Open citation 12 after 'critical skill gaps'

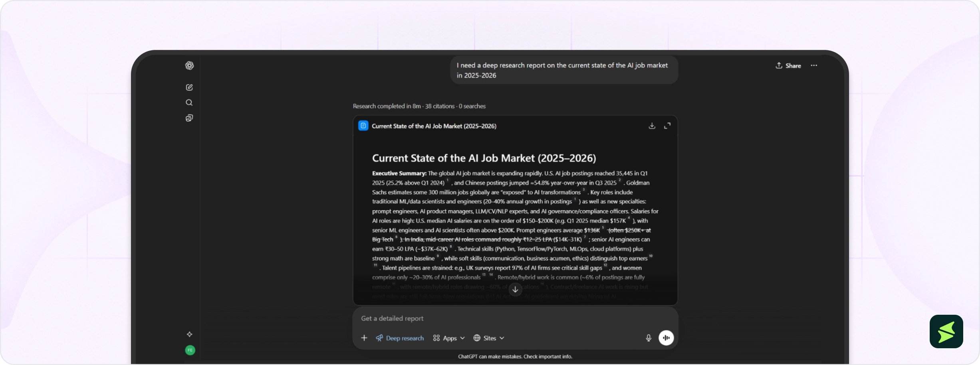pyautogui.click(x=605, y=265)
